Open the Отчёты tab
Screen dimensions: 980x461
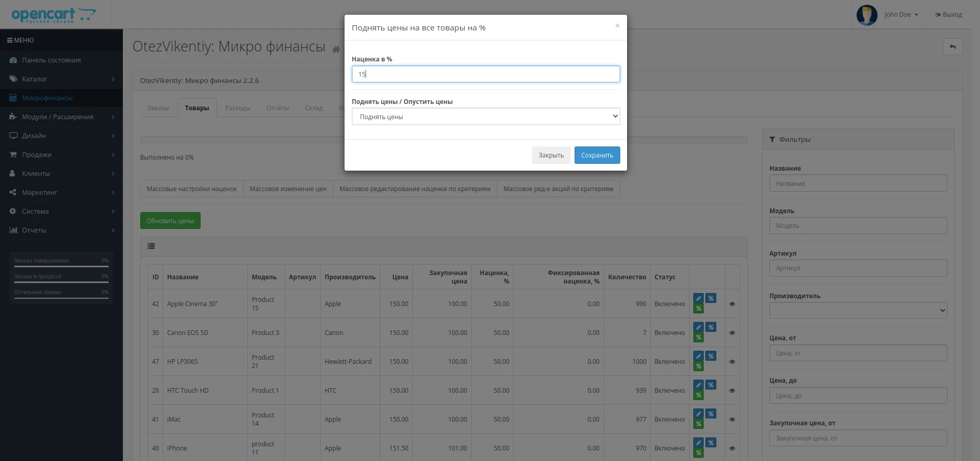point(278,108)
